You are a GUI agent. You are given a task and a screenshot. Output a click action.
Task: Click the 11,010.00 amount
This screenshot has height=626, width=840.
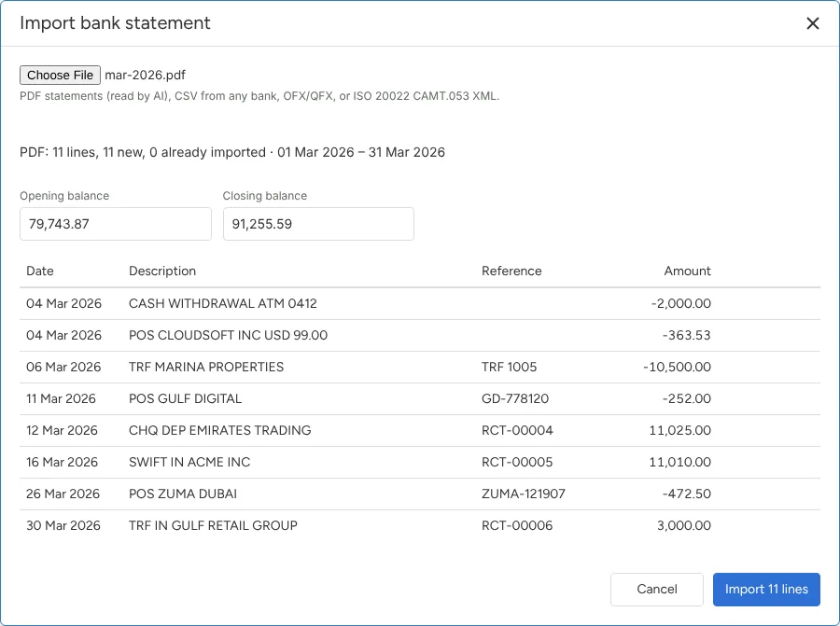[x=679, y=462]
